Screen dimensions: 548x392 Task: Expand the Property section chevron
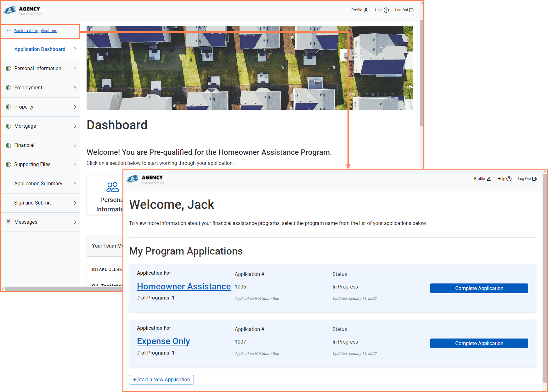(75, 107)
